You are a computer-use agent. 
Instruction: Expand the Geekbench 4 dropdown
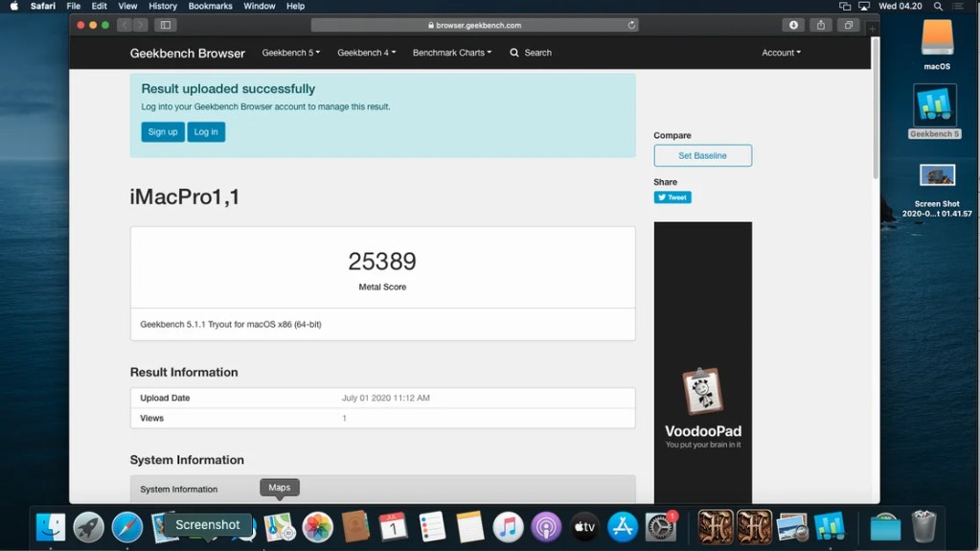click(x=366, y=53)
